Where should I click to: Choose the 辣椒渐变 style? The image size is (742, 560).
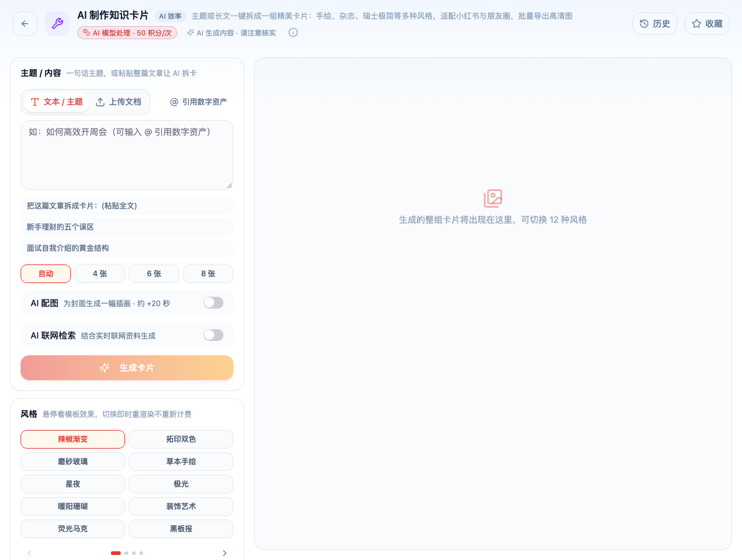(73, 439)
